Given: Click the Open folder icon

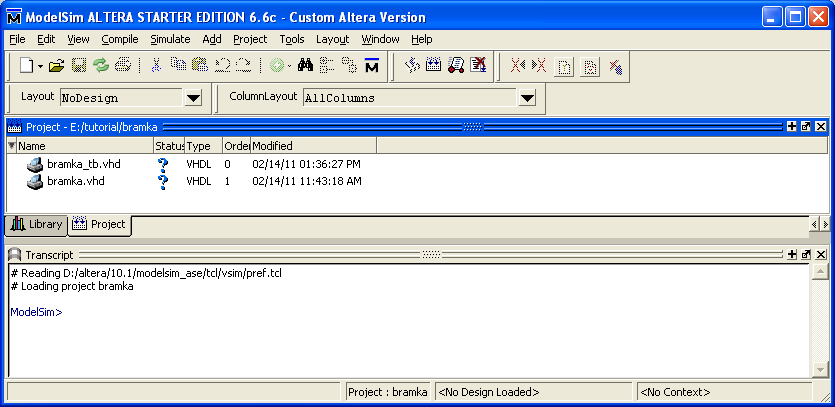Looking at the screenshot, I should (x=56, y=66).
